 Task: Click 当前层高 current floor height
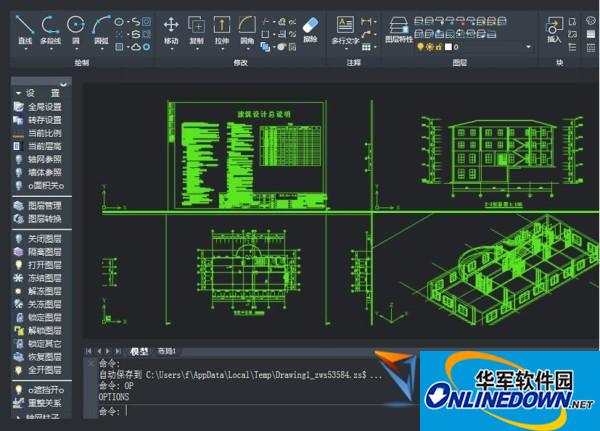pos(38,146)
